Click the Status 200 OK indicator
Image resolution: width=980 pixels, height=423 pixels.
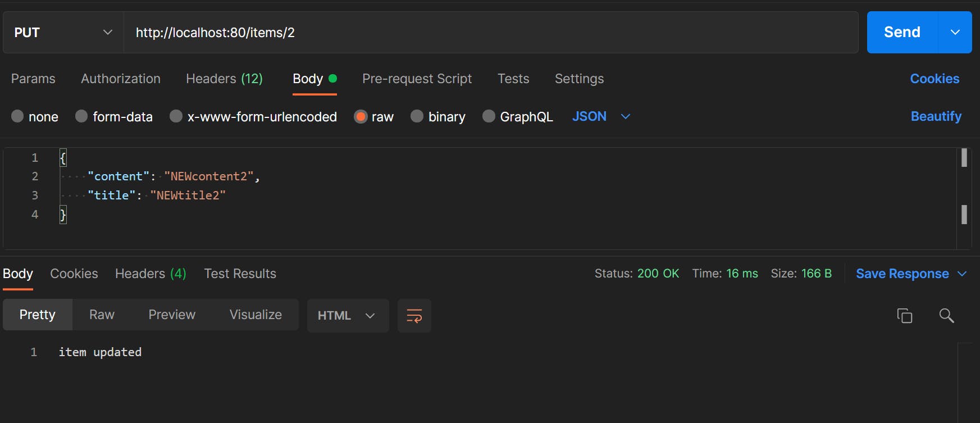click(637, 274)
